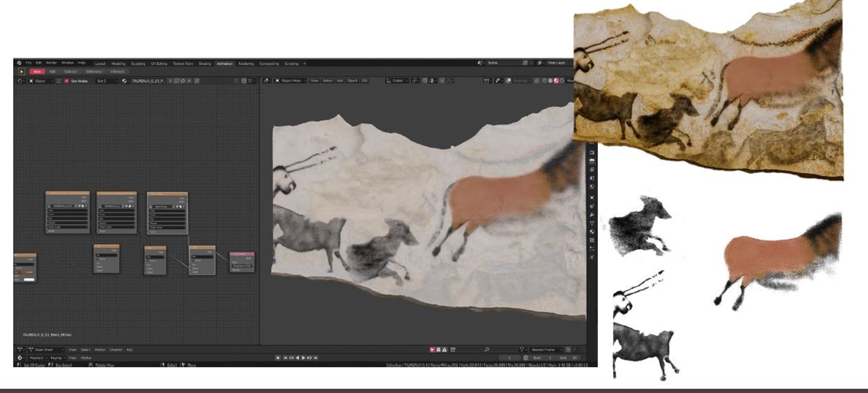This screenshot has height=393, width=868.
Task: Open the Dope Sheet Marker menu
Action: pos(100,350)
